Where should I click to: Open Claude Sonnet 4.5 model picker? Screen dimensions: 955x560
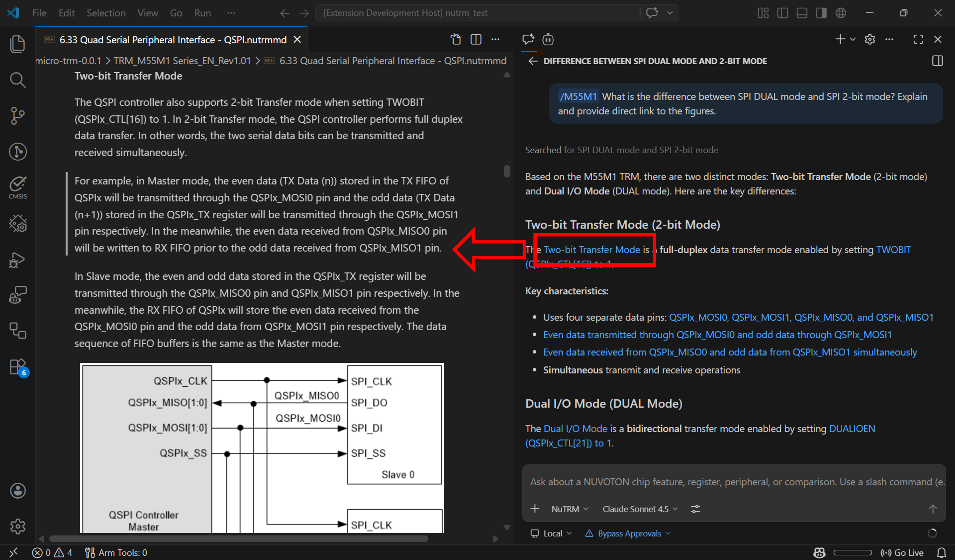tap(640, 509)
